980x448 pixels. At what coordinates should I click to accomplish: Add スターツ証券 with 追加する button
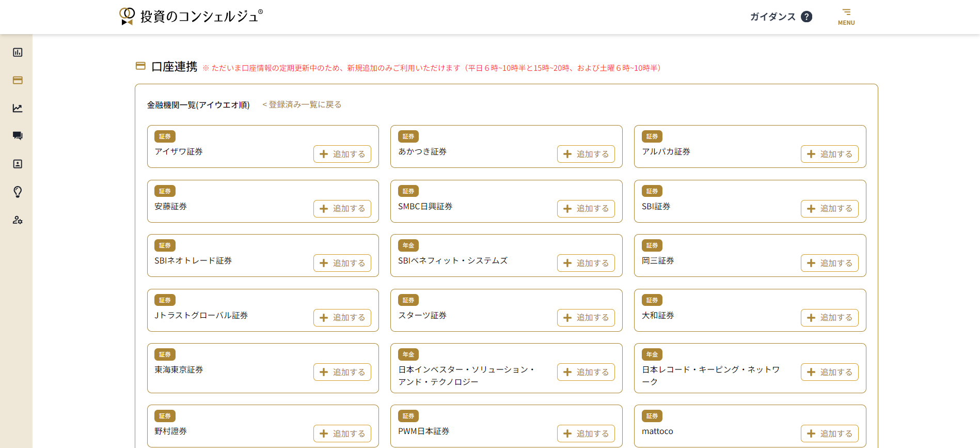coord(586,318)
